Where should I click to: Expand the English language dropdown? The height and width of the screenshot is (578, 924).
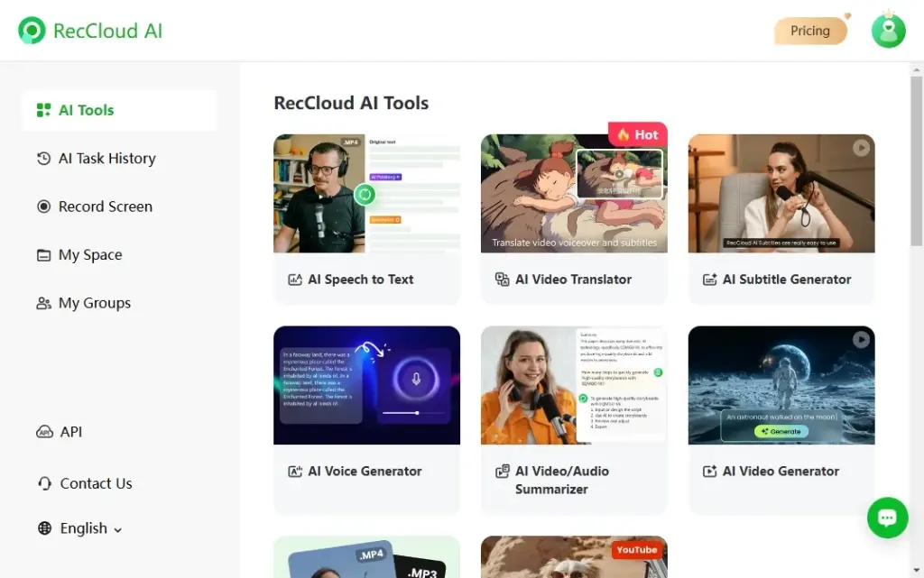(x=79, y=528)
